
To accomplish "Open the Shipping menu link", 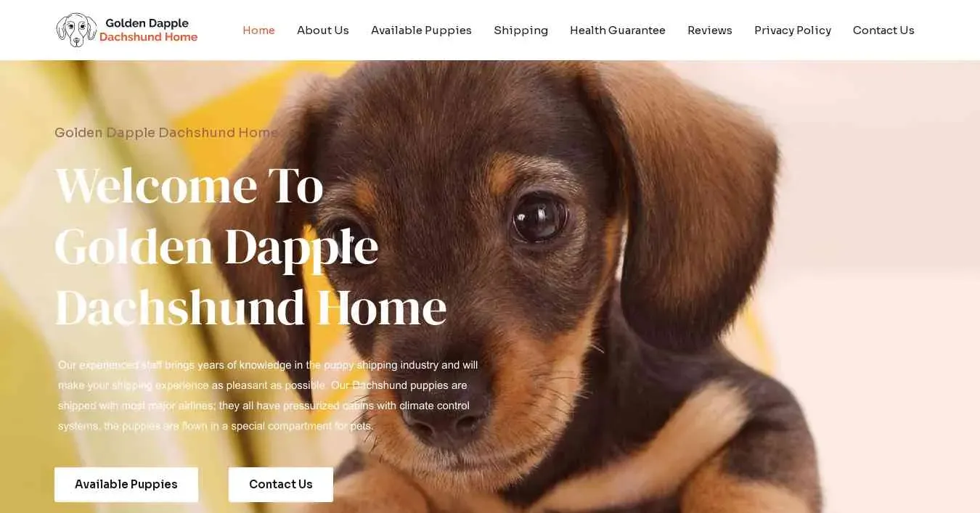I will (520, 30).
